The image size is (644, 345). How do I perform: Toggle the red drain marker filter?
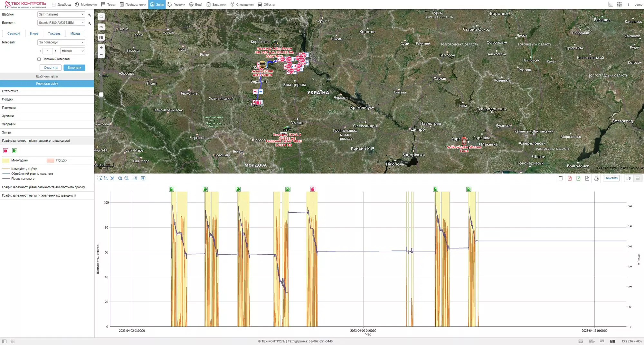pos(5,151)
